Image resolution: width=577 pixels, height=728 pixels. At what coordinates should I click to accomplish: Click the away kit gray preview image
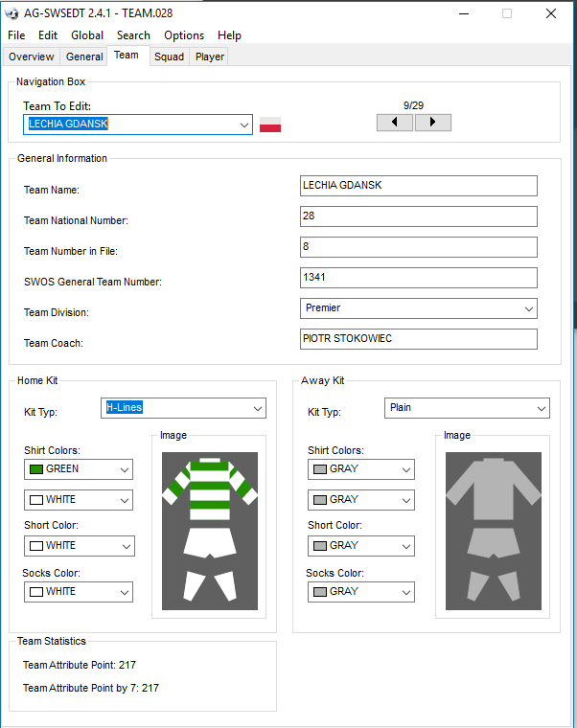point(494,531)
